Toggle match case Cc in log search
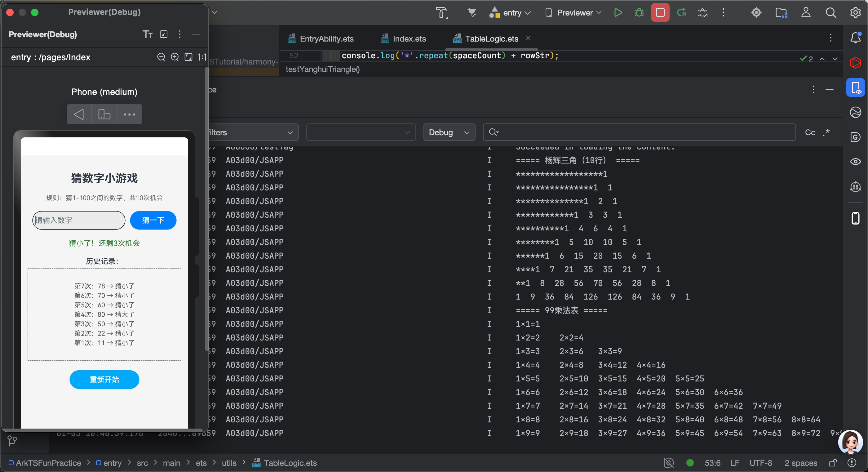 (x=810, y=132)
